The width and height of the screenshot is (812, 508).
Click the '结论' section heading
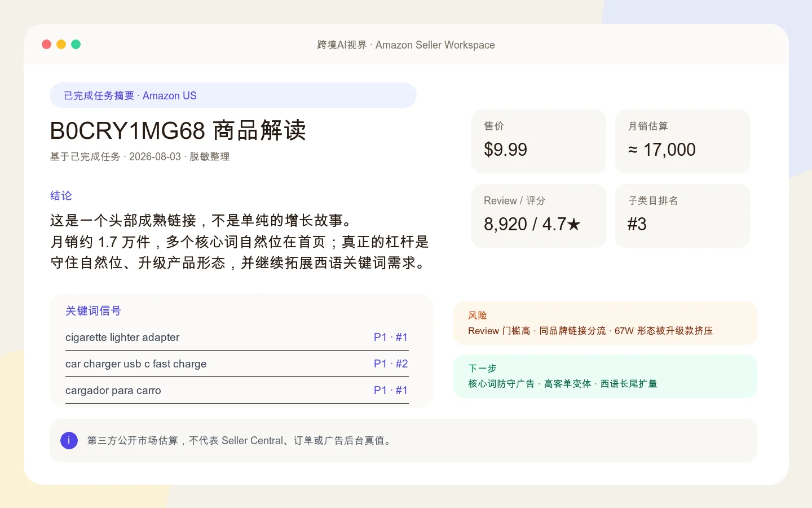[61, 195]
